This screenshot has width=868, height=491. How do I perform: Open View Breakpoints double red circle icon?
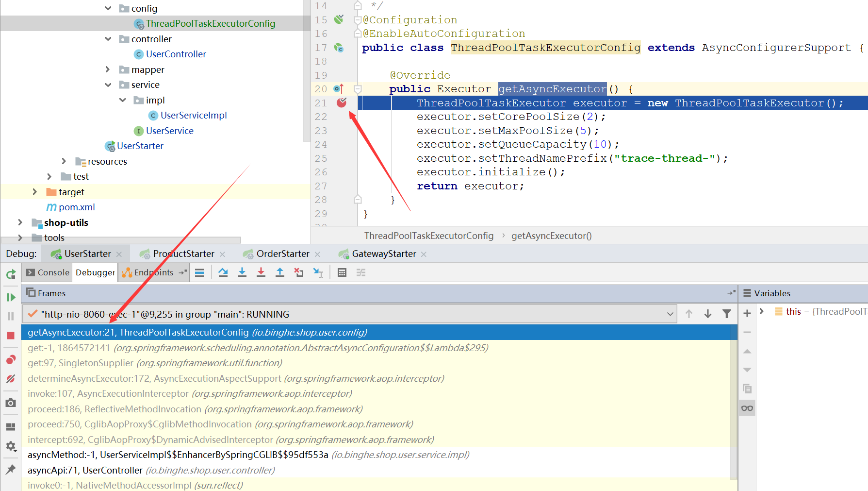[x=11, y=360]
